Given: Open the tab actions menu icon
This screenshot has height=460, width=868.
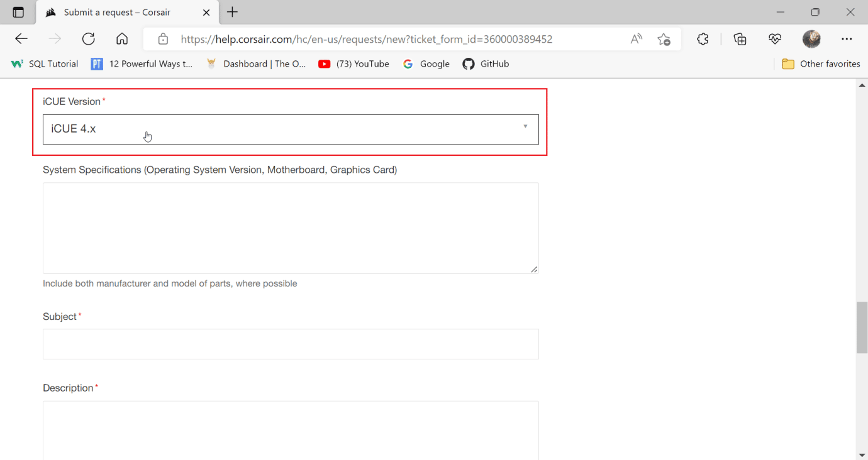Looking at the screenshot, I should [x=18, y=13].
